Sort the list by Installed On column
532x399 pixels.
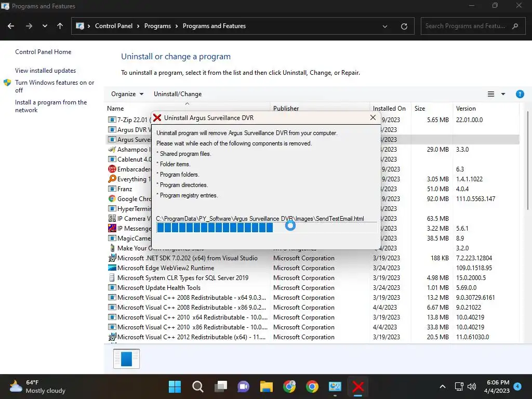pyautogui.click(x=389, y=109)
